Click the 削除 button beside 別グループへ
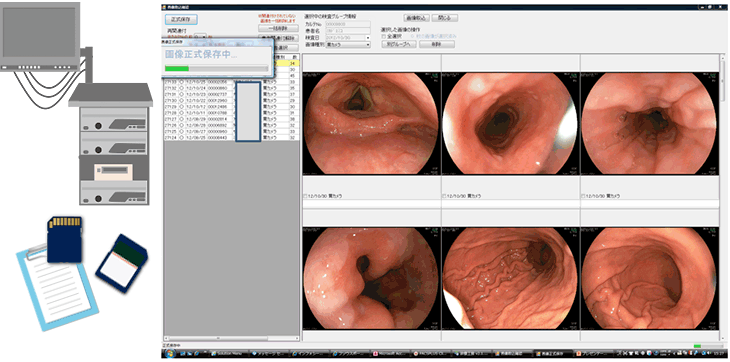The width and height of the screenshot is (730, 362). (x=437, y=44)
